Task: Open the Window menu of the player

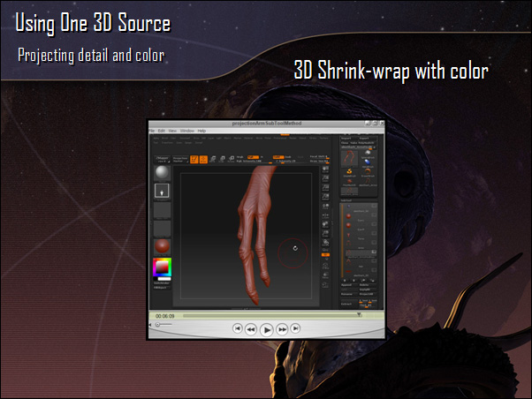Action: pyautogui.click(x=187, y=131)
